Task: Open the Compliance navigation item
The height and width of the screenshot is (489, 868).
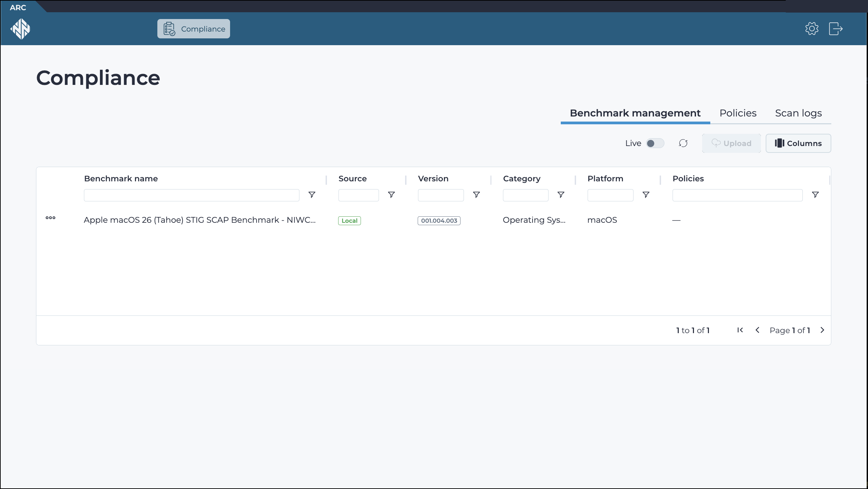Action: click(194, 29)
